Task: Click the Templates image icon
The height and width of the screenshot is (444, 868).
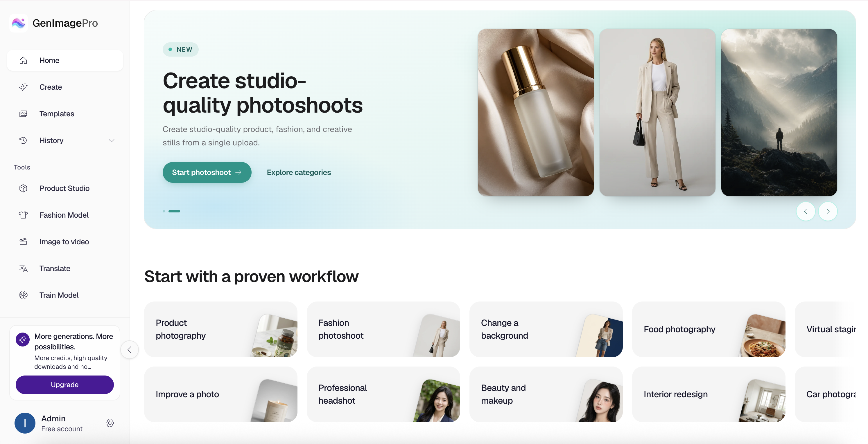Action: [x=23, y=114]
